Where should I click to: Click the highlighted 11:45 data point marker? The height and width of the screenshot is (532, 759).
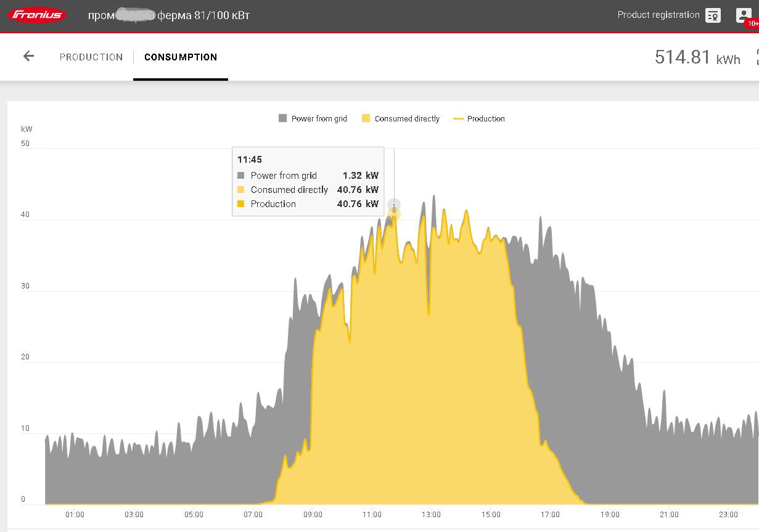(x=394, y=214)
